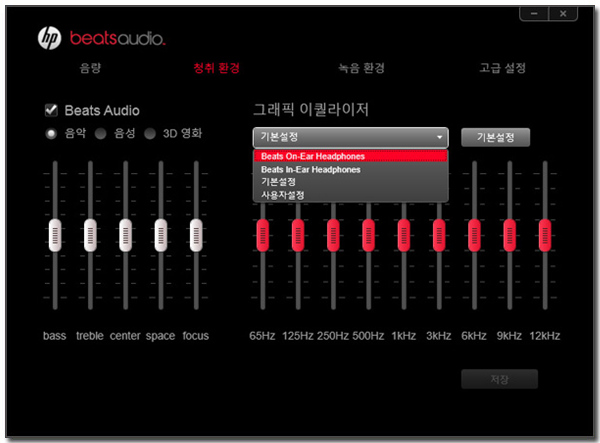Viewport: 600px width, 443px height.
Task: Click the bass slider handle
Action: (x=55, y=235)
